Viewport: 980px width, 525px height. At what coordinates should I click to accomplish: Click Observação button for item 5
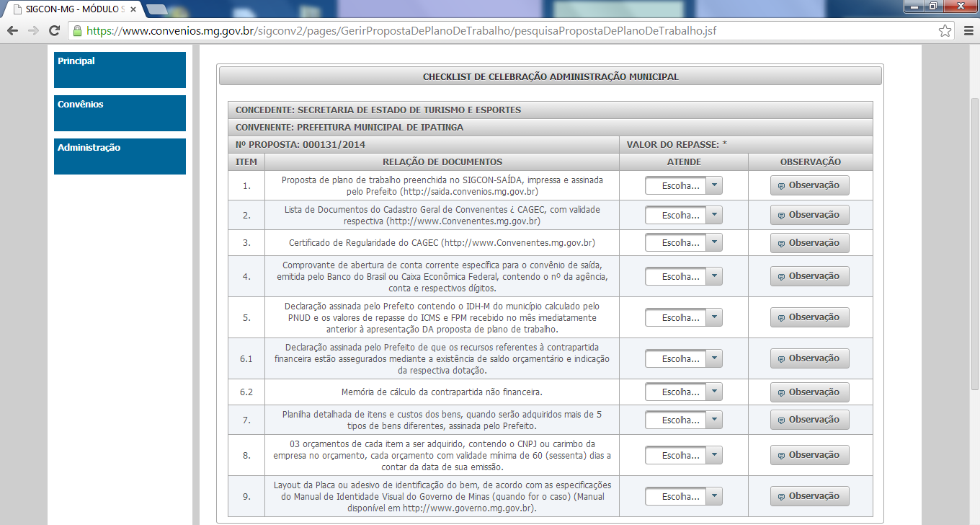click(x=809, y=317)
